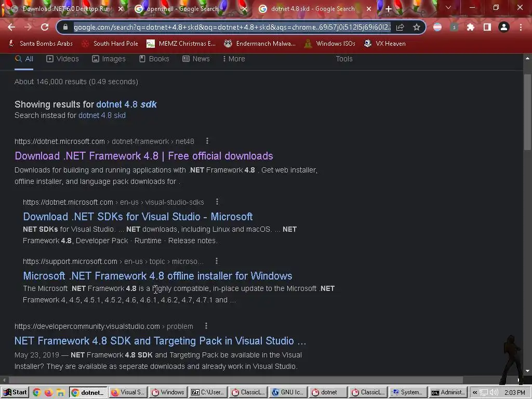Click the scrollbar down arrow
Viewport: 532px width, 399px height.
pos(527,371)
